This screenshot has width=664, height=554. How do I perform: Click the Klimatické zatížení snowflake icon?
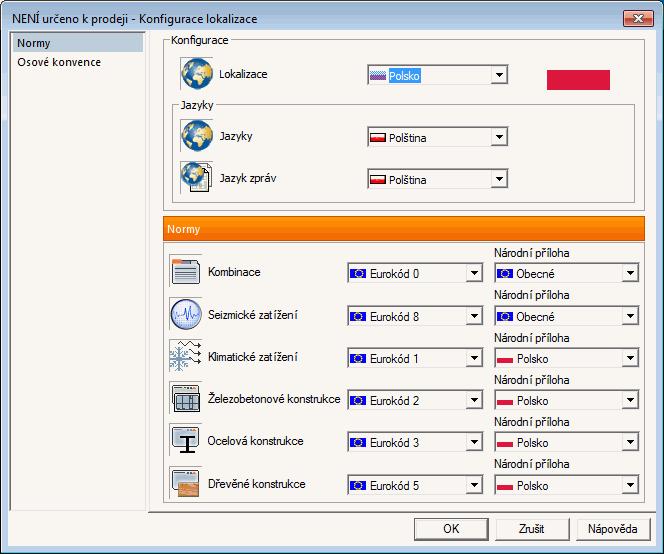186,356
